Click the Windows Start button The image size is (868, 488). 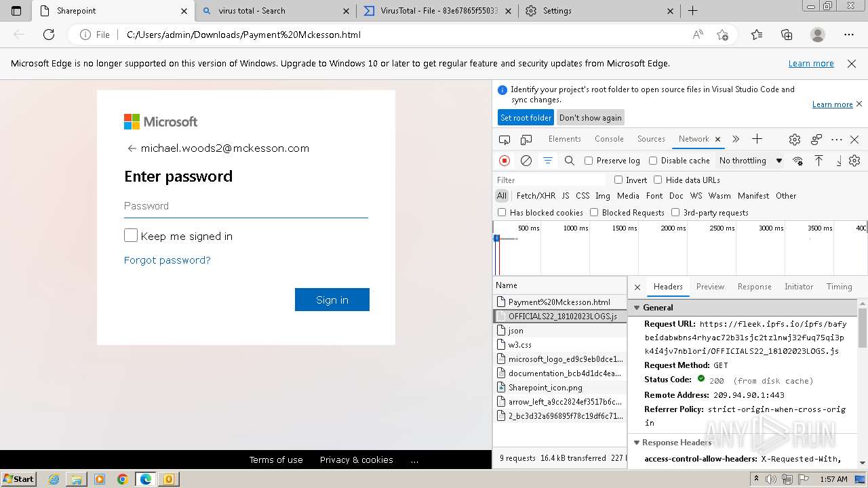coord(19,479)
